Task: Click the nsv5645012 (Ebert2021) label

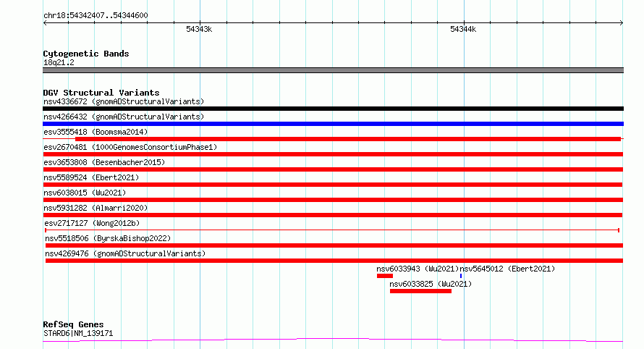Action: point(507,269)
